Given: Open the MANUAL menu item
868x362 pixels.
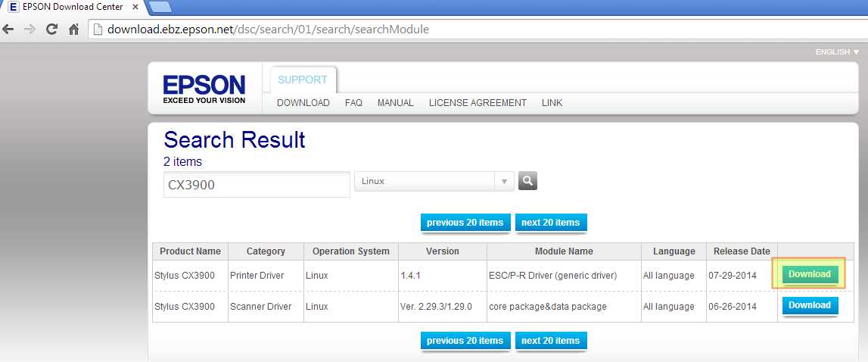Looking at the screenshot, I should [x=395, y=103].
